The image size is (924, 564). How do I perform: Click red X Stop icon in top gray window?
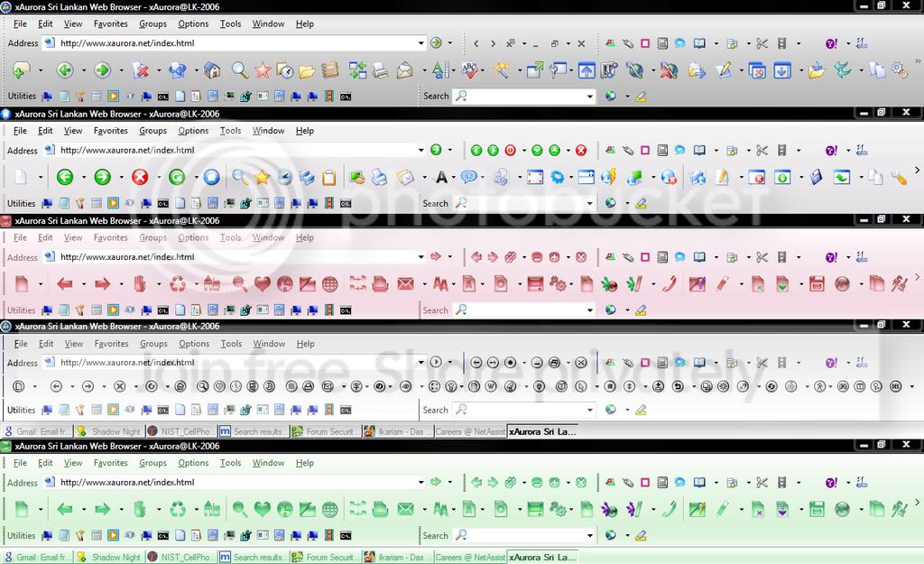pyautogui.click(x=140, y=70)
